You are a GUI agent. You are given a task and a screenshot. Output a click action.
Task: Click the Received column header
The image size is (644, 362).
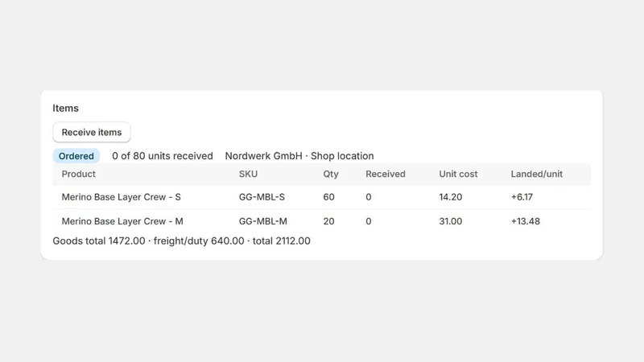pos(386,174)
